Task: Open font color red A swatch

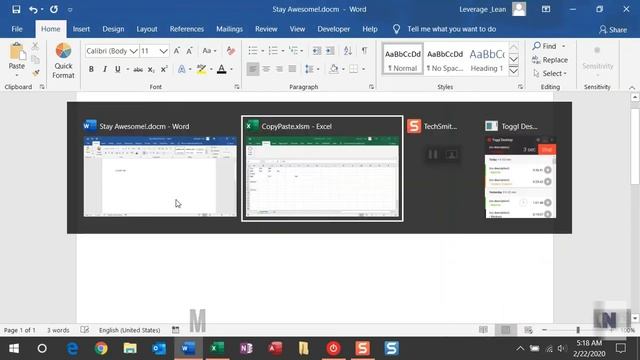Action: [222, 69]
